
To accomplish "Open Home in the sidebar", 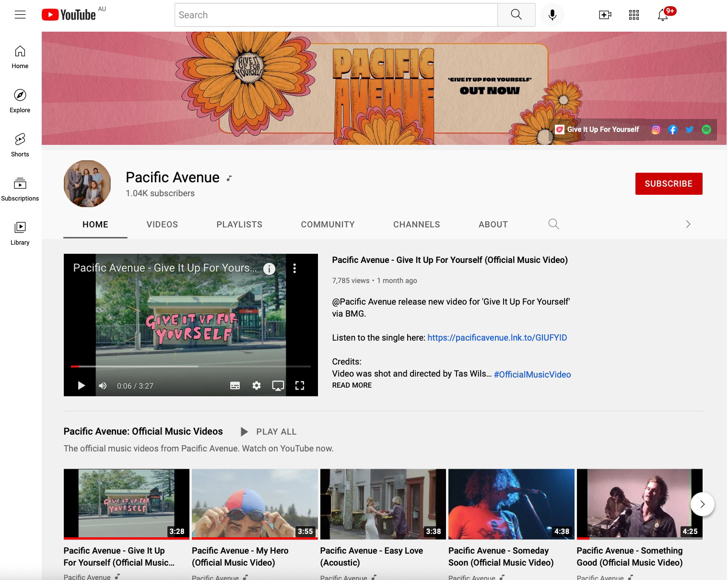I will coord(20,57).
